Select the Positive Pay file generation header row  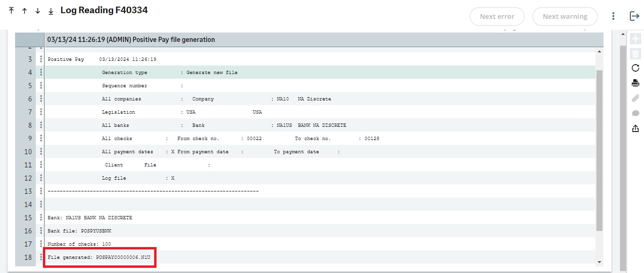coord(189,40)
